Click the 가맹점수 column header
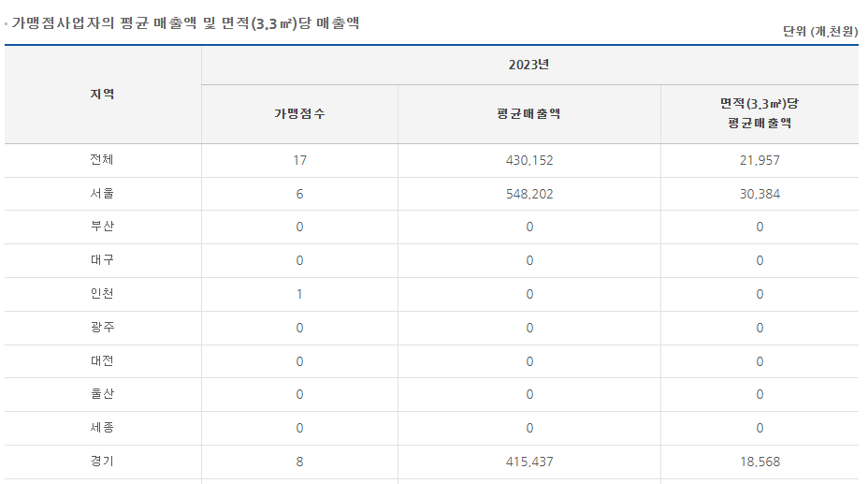The height and width of the screenshot is (484, 868). coord(299,114)
